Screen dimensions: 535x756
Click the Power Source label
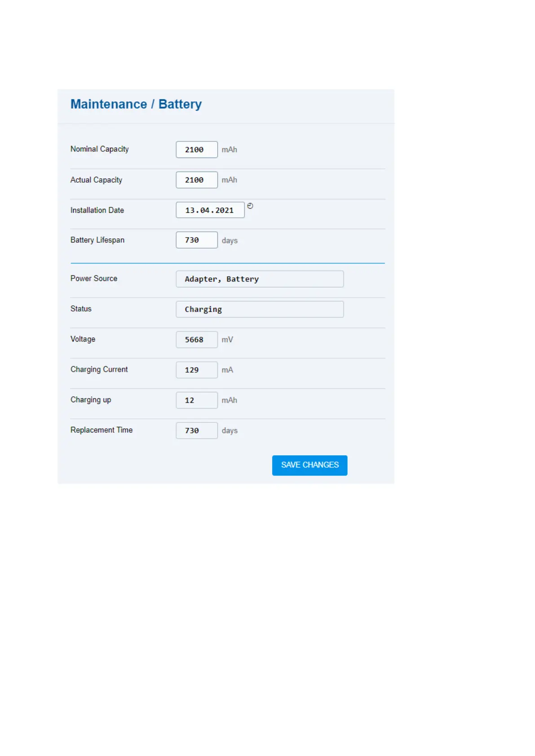tap(94, 278)
